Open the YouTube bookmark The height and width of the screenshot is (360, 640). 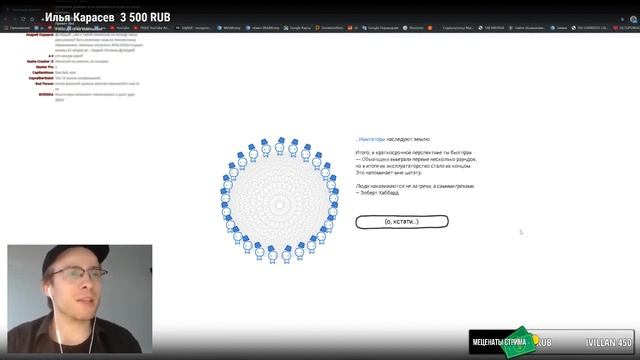point(120,28)
